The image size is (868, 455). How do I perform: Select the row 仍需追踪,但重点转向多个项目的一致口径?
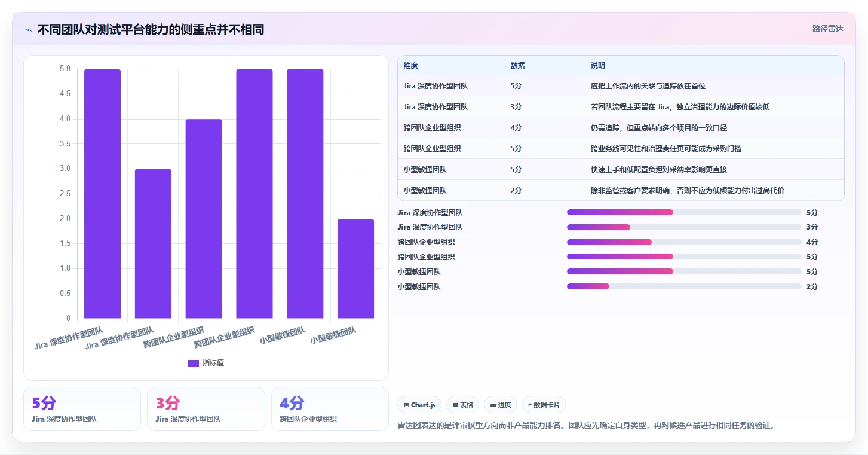(x=621, y=128)
